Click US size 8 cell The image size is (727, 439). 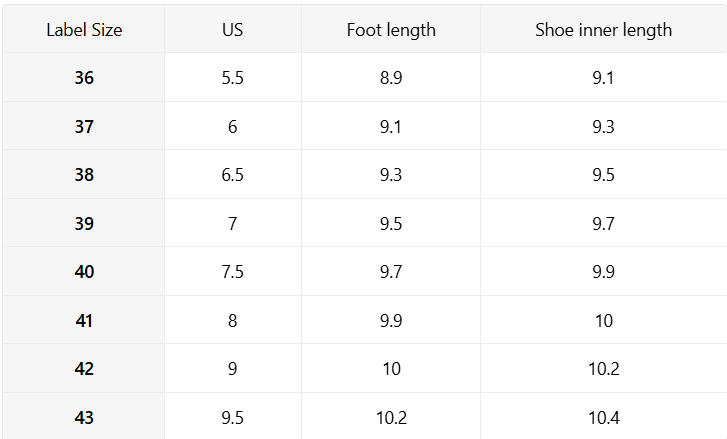(x=232, y=321)
